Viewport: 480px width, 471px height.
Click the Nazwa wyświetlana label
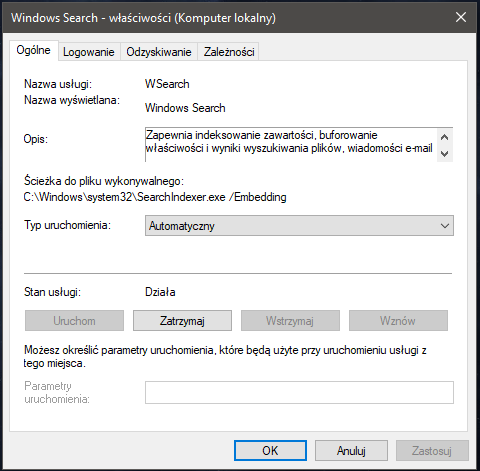click(x=72, y=100)
